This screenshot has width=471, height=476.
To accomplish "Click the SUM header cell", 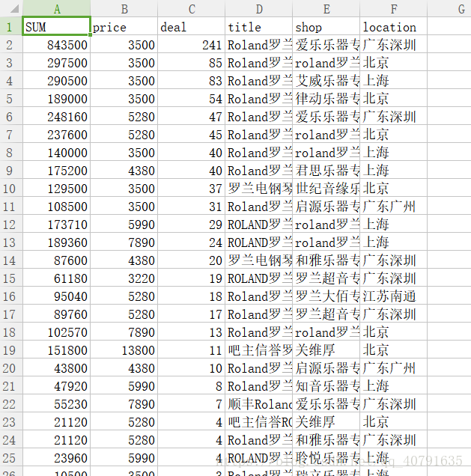I will [56, 26].
